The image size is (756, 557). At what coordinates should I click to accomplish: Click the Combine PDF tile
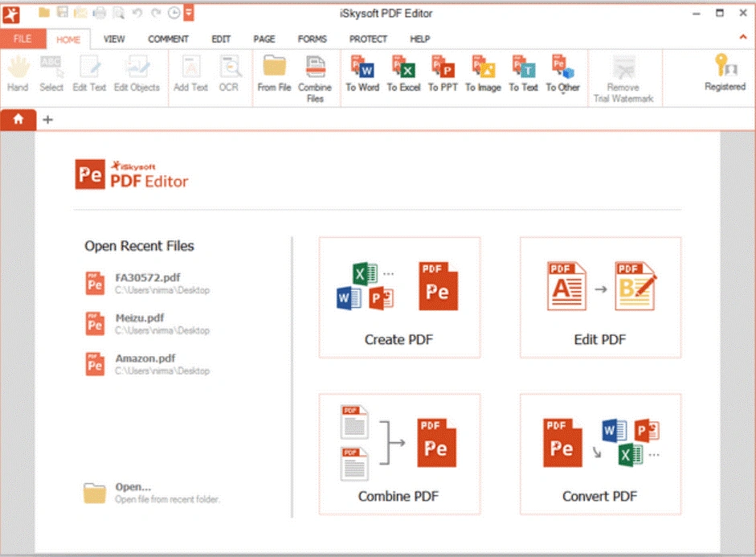399,454
